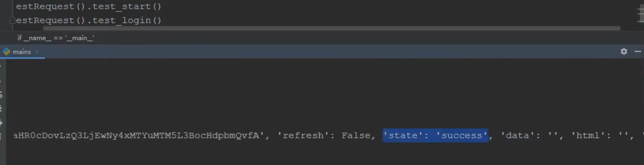Viewport: 644px width, 165px height.
Task: Place the cursor in the test_start() code line
Action: click(88, 6)
